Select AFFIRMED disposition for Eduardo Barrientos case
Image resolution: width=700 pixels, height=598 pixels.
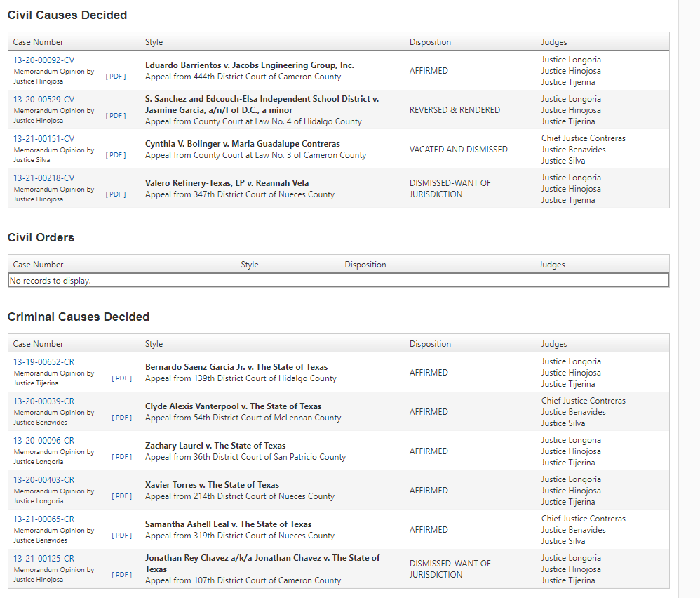click(x=429, y=71)
